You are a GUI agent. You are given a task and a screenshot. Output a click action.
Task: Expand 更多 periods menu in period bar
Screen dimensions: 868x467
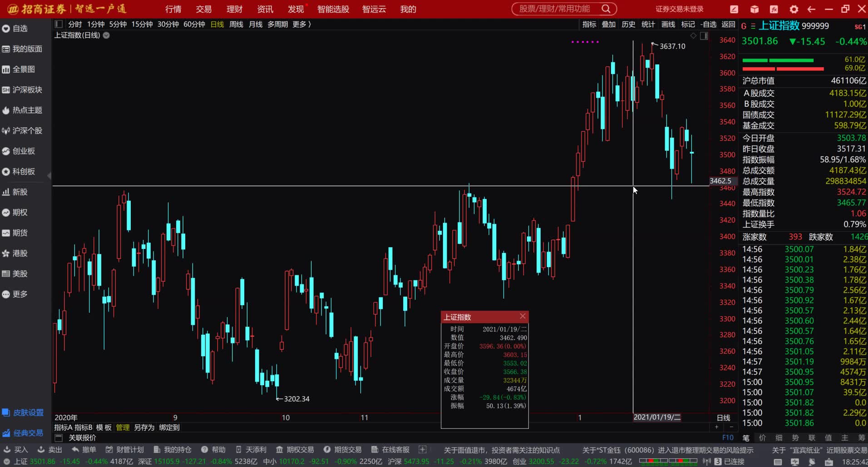tap(302, 24)
